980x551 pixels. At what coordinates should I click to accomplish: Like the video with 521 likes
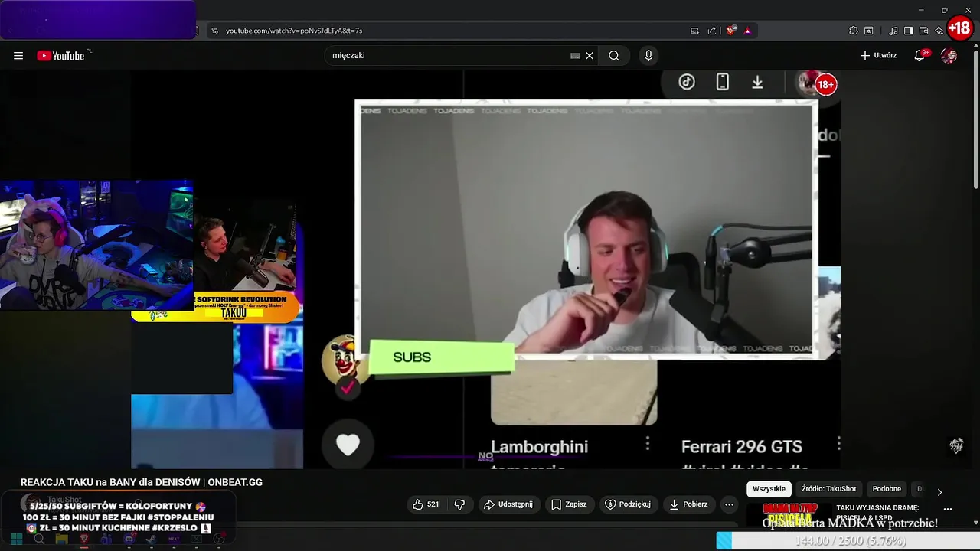click(426, 504)
